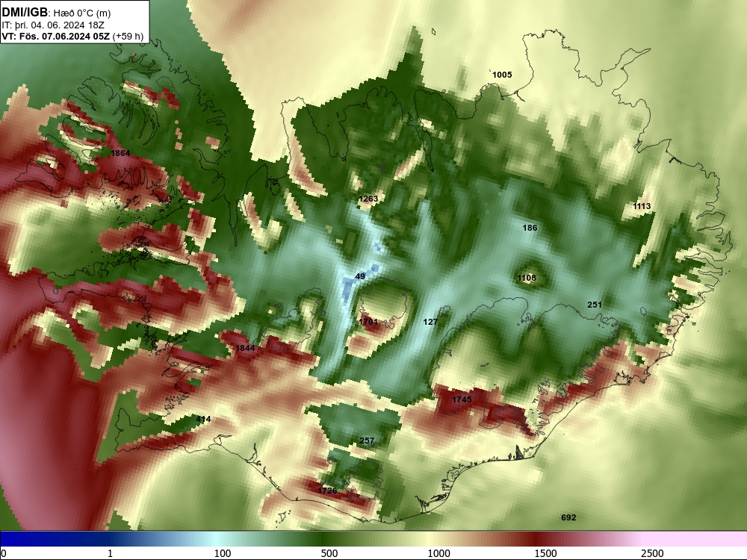This screenshot has height=560, width=747.
Task: Click the 0 tick on the color scale
Action: click(4, 553)
